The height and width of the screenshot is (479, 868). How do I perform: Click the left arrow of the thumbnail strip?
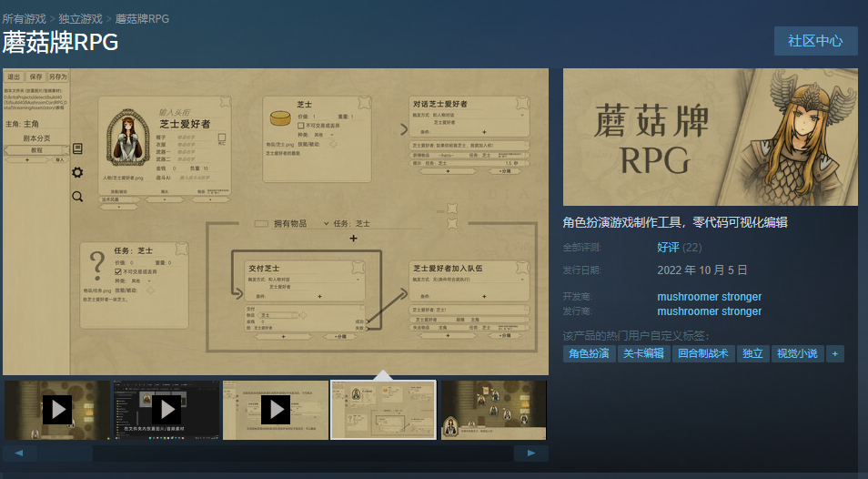click(19, 453)
